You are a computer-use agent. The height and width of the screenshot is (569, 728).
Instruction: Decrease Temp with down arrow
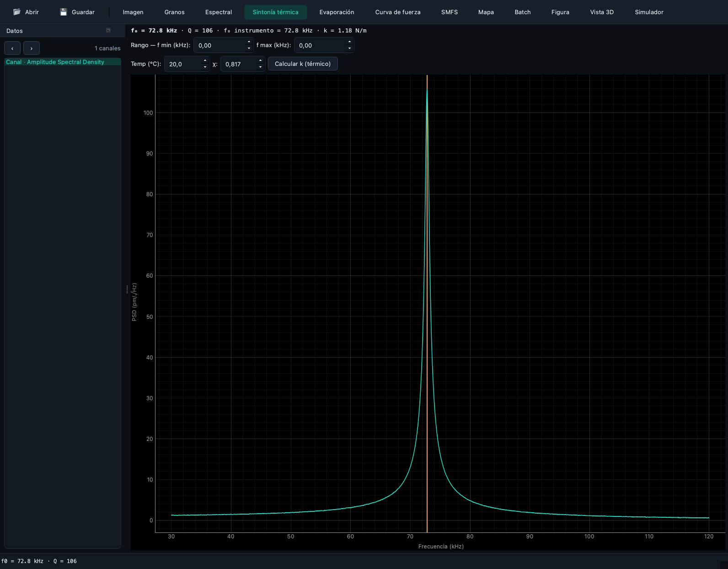tap(205, 67)
